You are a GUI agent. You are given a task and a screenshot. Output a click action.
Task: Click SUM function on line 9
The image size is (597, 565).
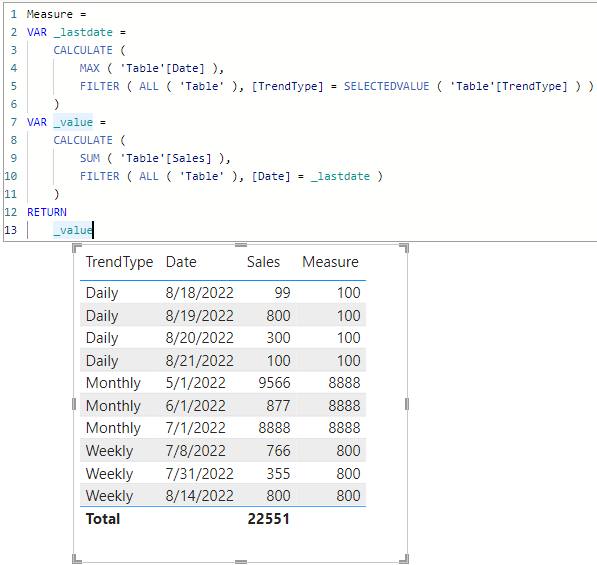[89, 158]
